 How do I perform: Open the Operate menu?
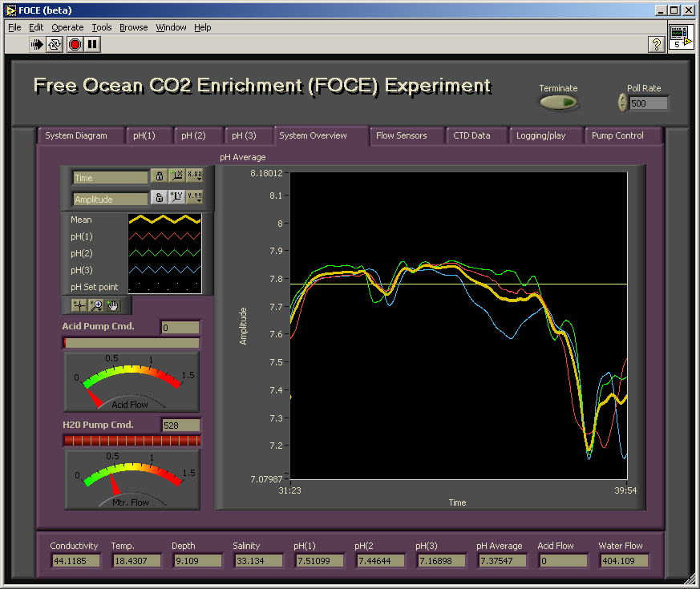67,28
